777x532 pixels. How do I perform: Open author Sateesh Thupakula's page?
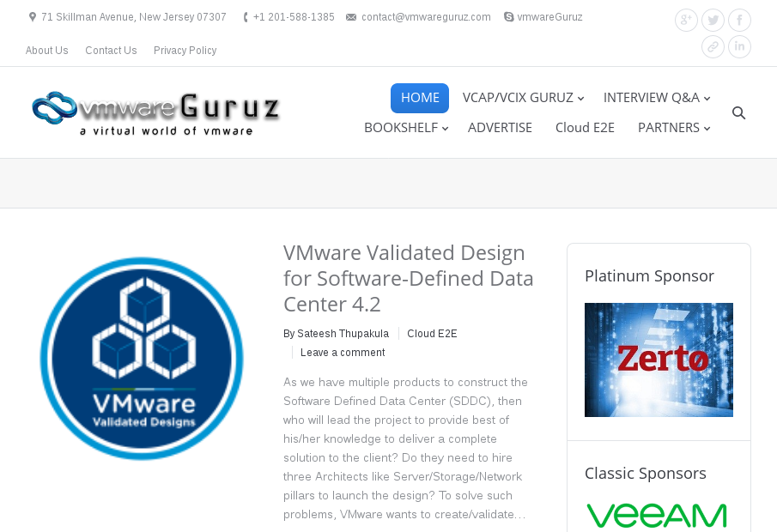click(343, 334)
